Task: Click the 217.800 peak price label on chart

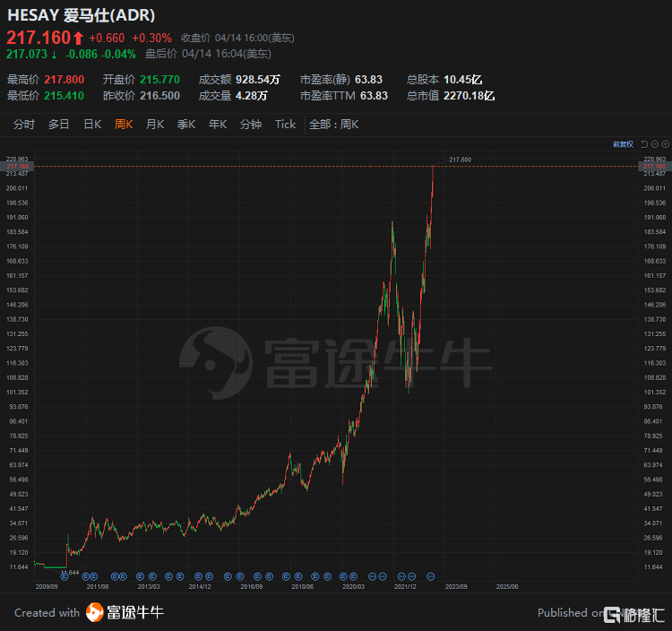Action: (x=460, y=160)
